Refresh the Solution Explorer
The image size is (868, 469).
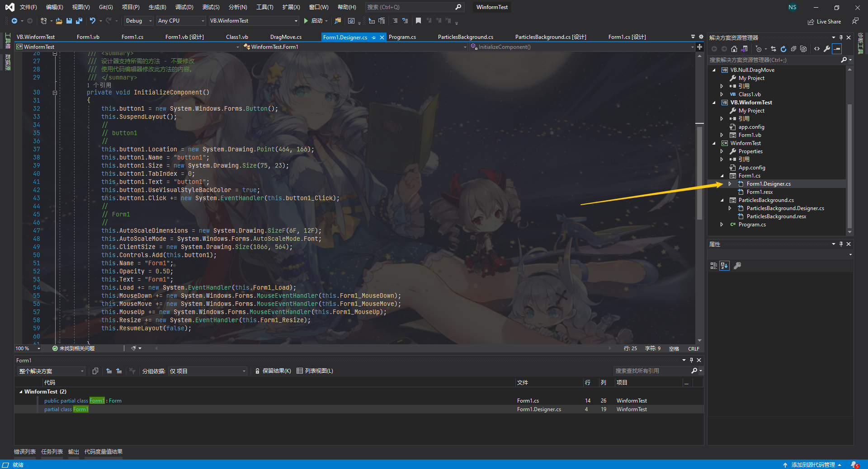click(783, 49)
